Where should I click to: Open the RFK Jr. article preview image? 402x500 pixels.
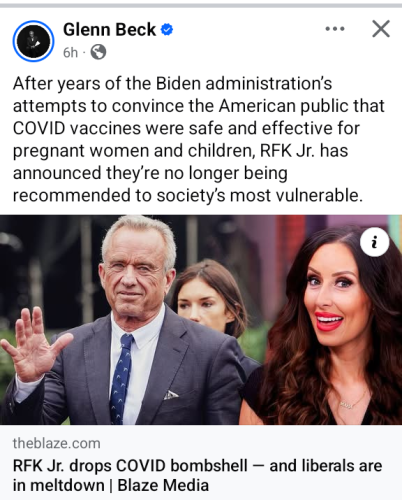point(201,320)
